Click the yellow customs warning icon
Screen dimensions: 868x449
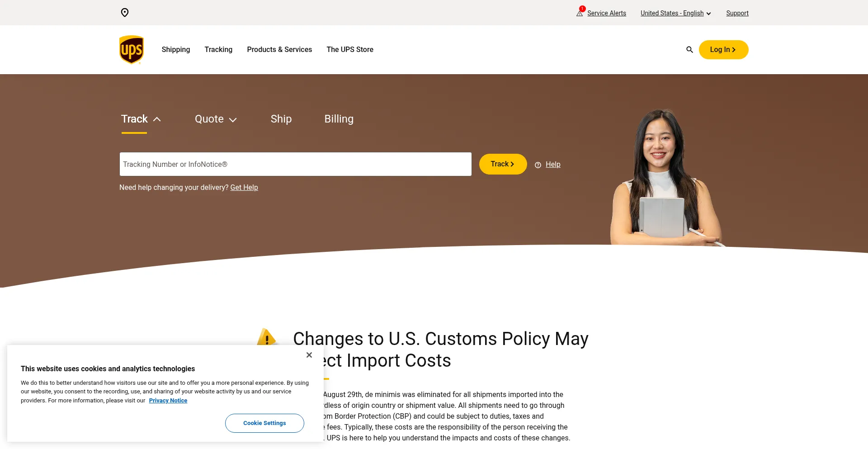coord(267,337)
